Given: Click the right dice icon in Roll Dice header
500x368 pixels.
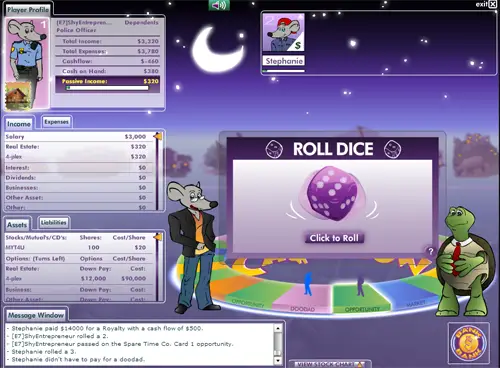Looking at the screenshot, I should tap(392, 149).
